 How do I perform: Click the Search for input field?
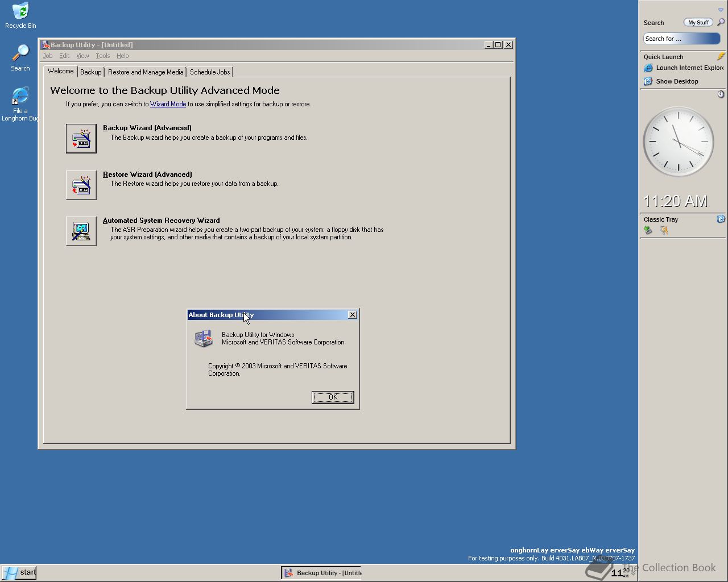pyautogui.click(x=682, y=39)
